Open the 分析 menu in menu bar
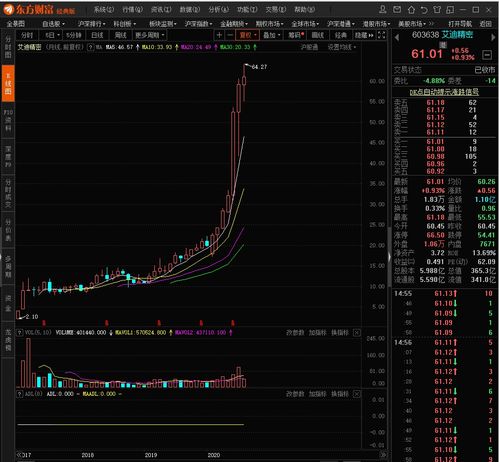Image resolution: width=499 pixels, height=462 pixels. point(219,9)
